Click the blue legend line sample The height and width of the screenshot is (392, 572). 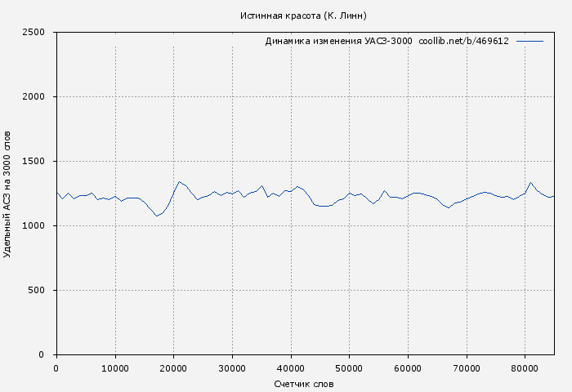(530, 41)
